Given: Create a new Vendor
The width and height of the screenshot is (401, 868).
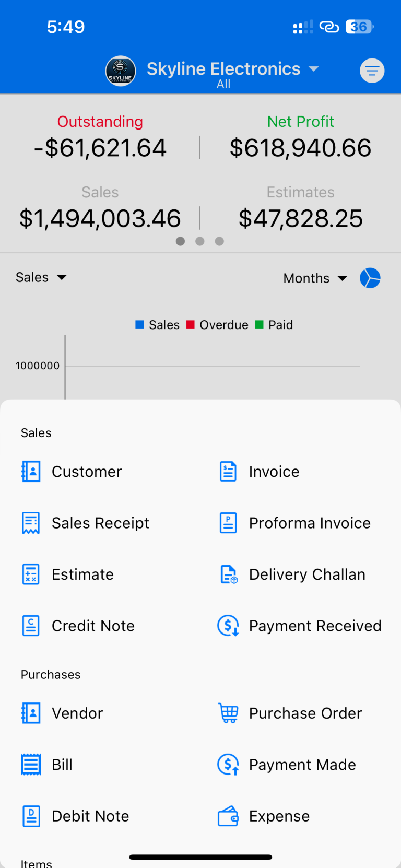Looking at the screenshot, I should click(77, 713).
